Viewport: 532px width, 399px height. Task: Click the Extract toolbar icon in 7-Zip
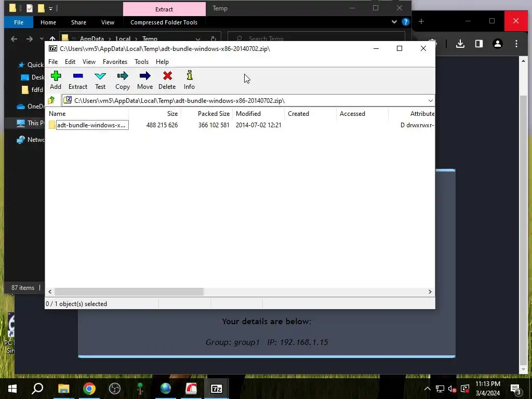(x=78, y=81)
